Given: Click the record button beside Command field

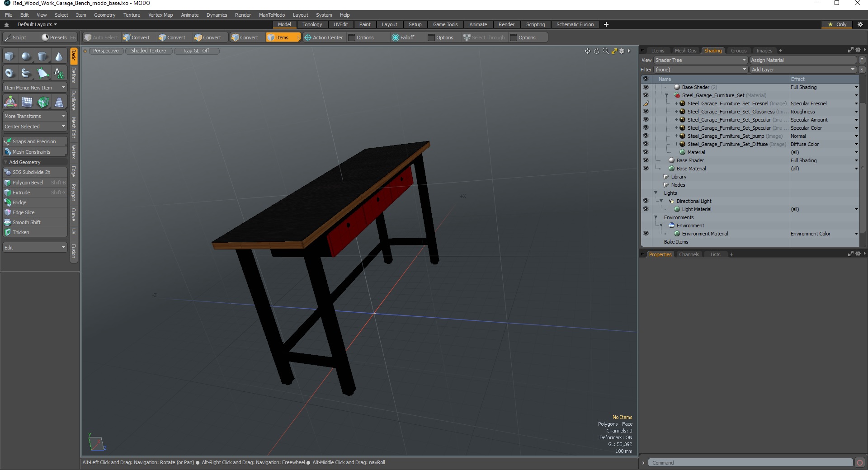Looking at the screenshot, I should point(860,463).
